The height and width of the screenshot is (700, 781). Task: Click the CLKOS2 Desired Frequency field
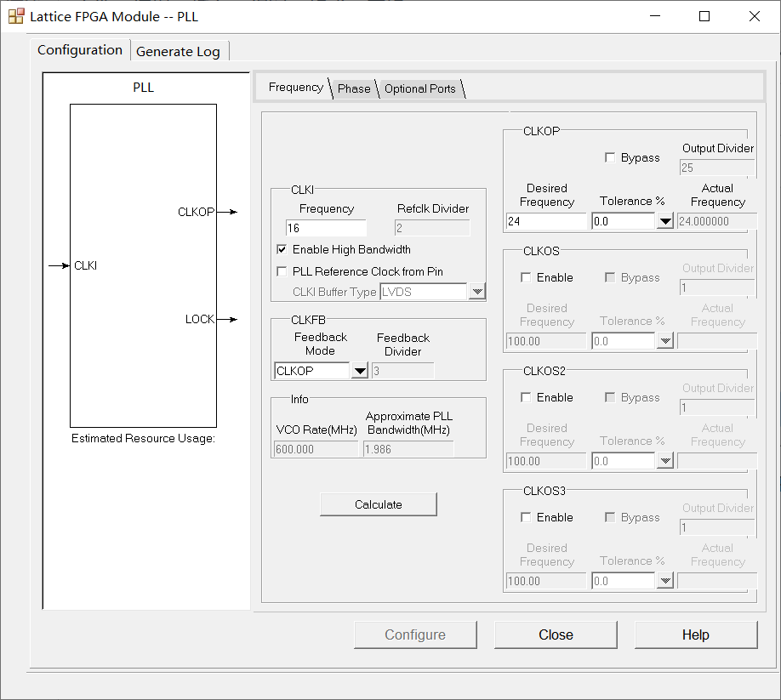[546, 461]
